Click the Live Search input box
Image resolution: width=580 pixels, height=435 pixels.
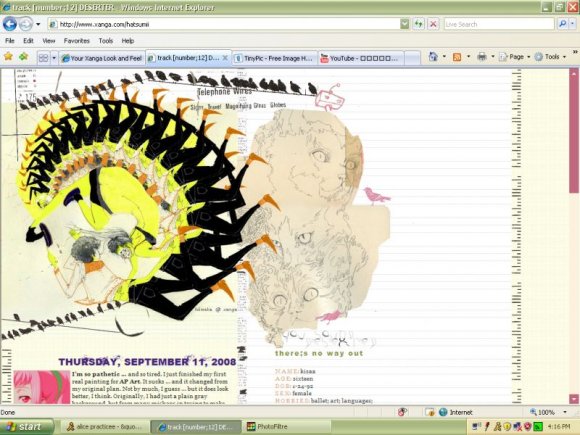(499, 24)
